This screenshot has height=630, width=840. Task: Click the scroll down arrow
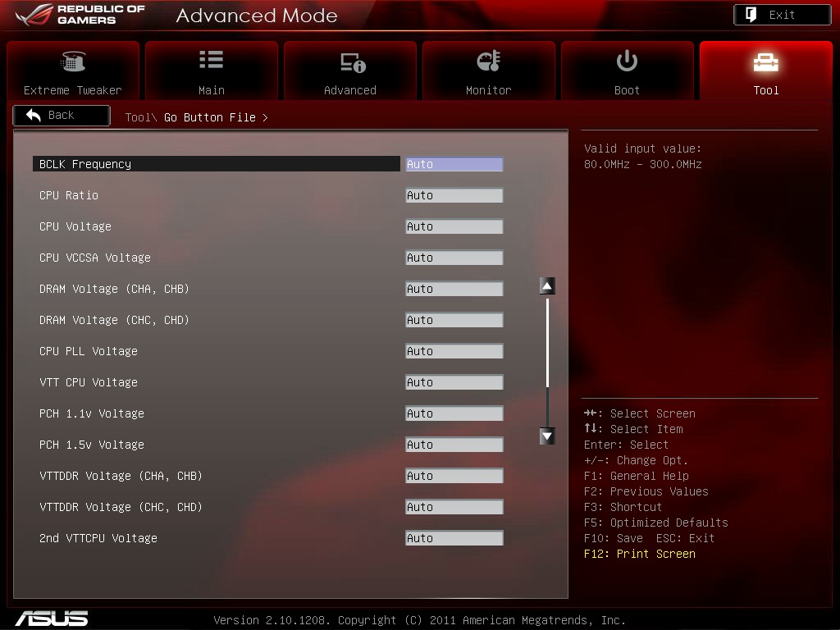pos(547,436)
